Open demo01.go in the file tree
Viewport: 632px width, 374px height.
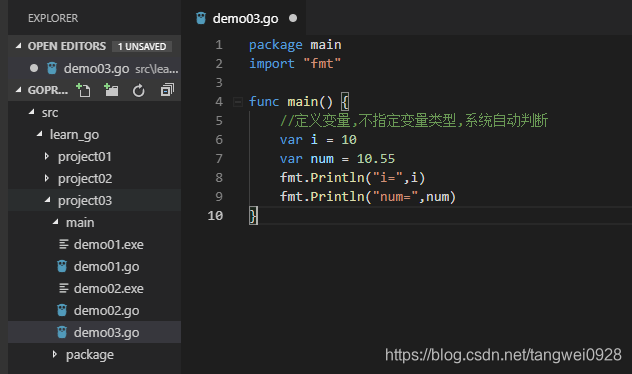point(106,267)
